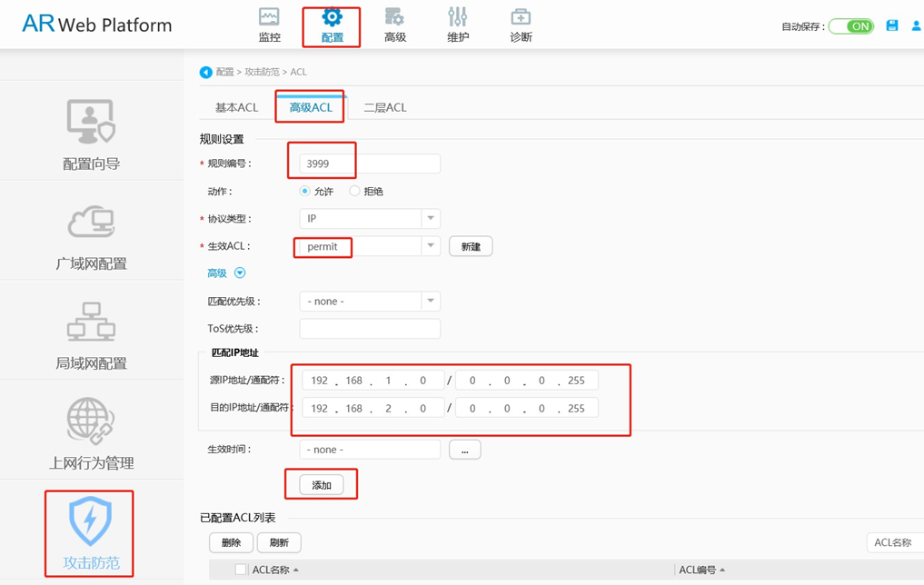Screen dimensions: 924x585
Task: Open the 高级 advanced settings icon
Action: point(394,17)
